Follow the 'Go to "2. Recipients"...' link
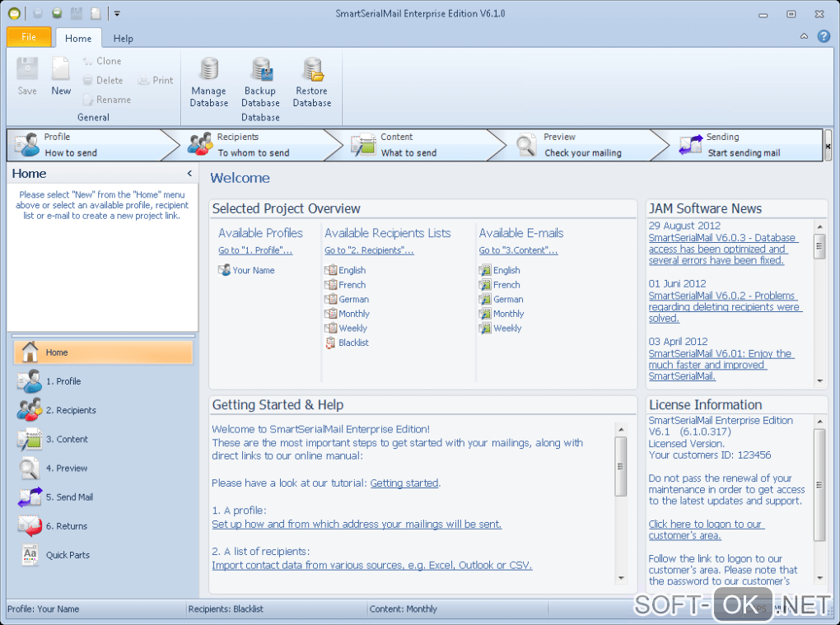Image resolution: width=840 pixels, height=625 pixels. (369, 250)
